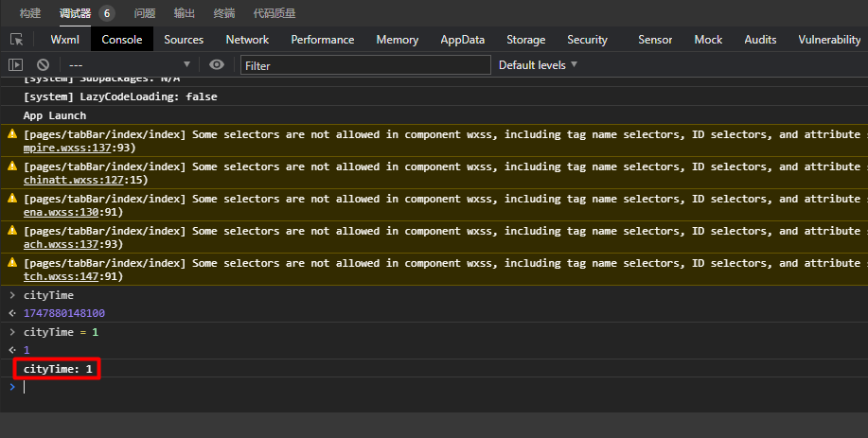The height and width of the screenshot is (438, 868).
Task: Click the warning icon of the mpire.wxss message
Action: pos(12,133)
